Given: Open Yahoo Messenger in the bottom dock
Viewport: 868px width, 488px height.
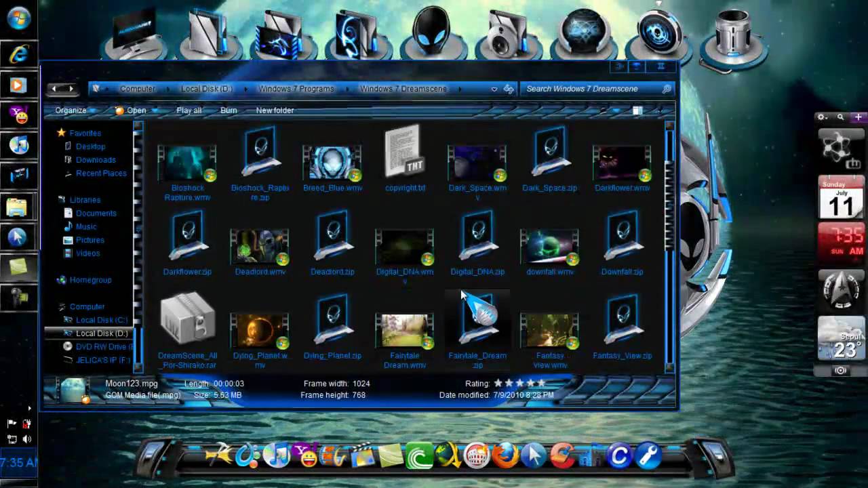Looking at the screenshot, I should 305,455.
